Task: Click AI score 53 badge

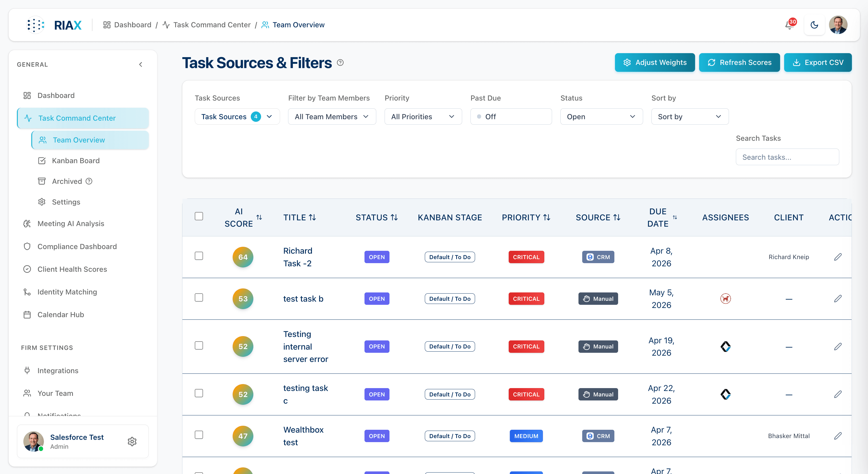Action: point(243,299)
